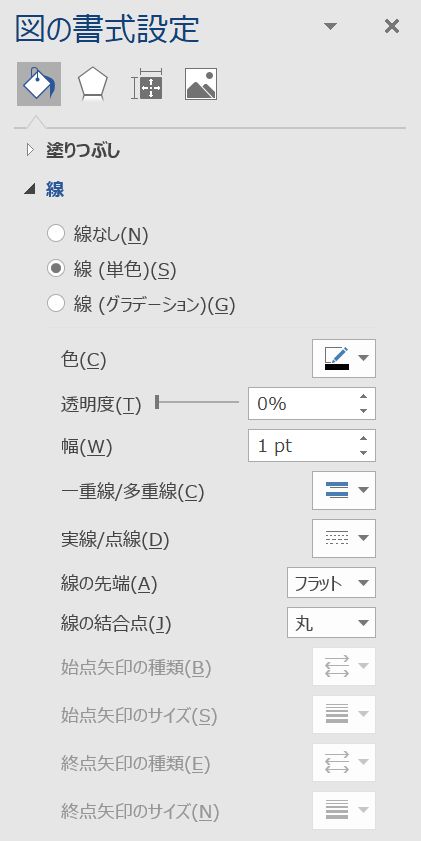Viewport: 421px width, 841px height.
Task: Switch to the Picture tab icon
Action: (201, 84)
